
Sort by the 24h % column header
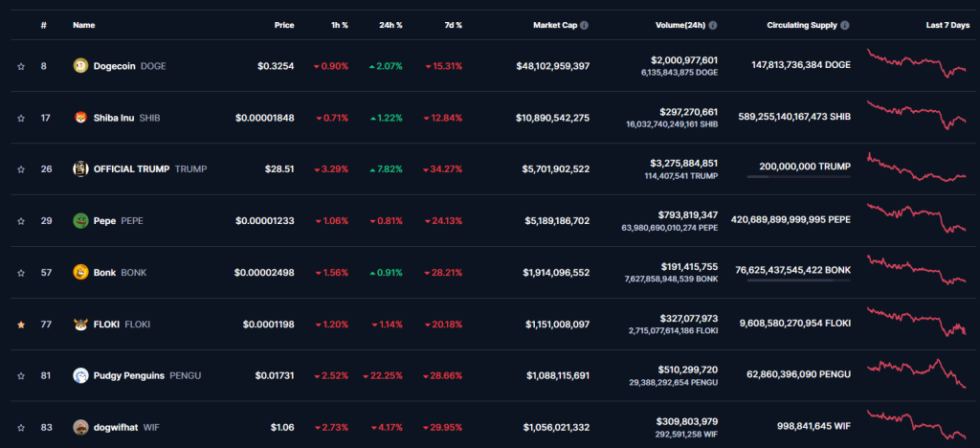(x=390, y=26)
